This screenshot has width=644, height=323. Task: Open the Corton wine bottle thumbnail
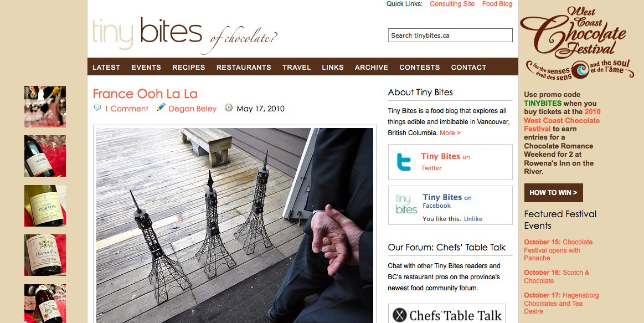click(45, 206)
